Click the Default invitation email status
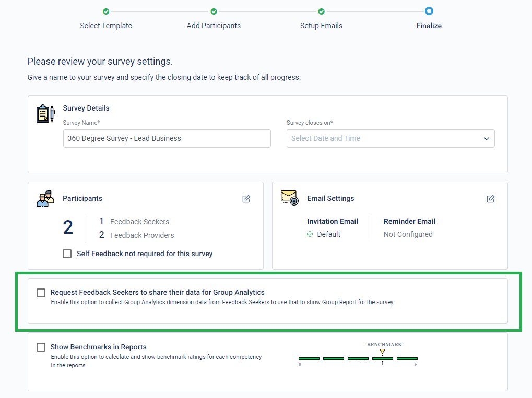The width and height of the screenshot is (532, 398). [329, 234]
